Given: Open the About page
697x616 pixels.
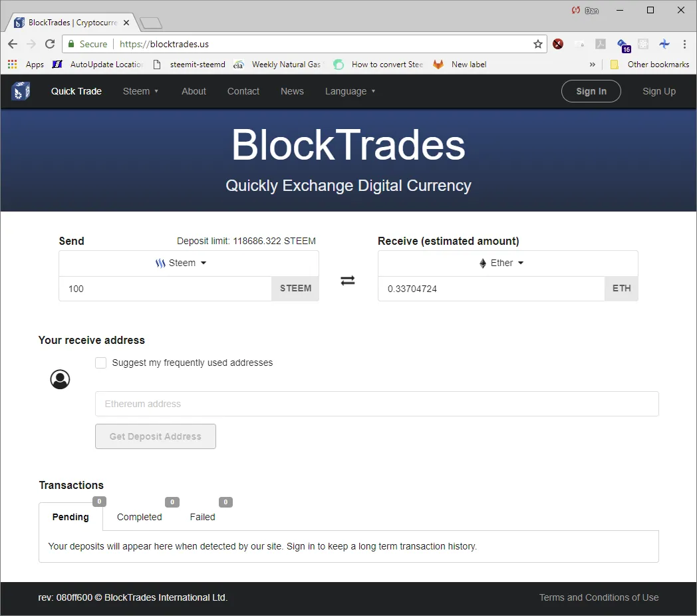Looking at the screenshot, I should coord(194,91).
